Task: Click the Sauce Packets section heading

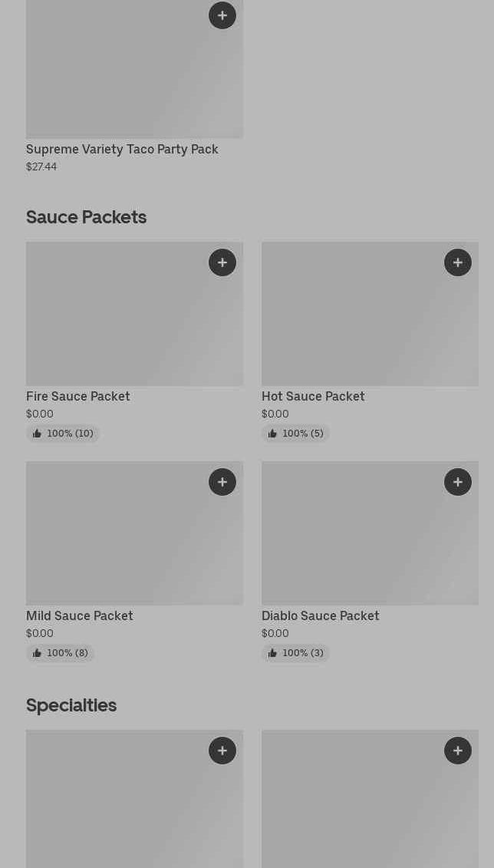Action: point(86,217)
